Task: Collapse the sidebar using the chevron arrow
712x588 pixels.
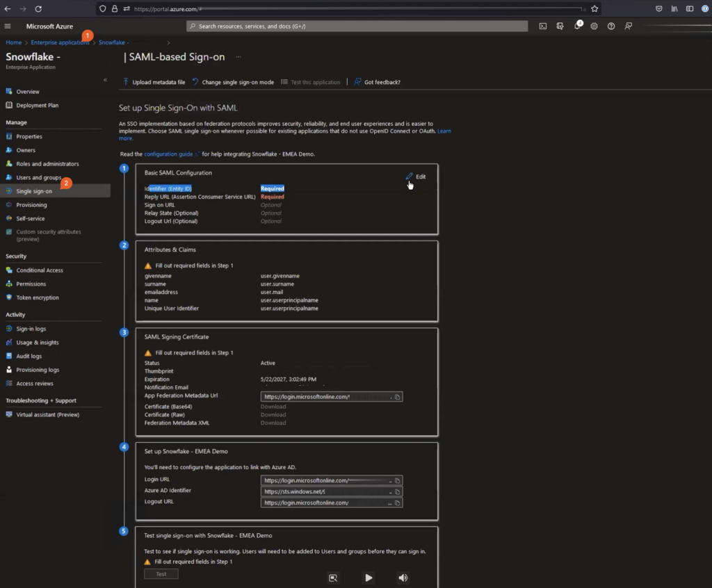Action: pyautogui.click(x=105, y=80)
